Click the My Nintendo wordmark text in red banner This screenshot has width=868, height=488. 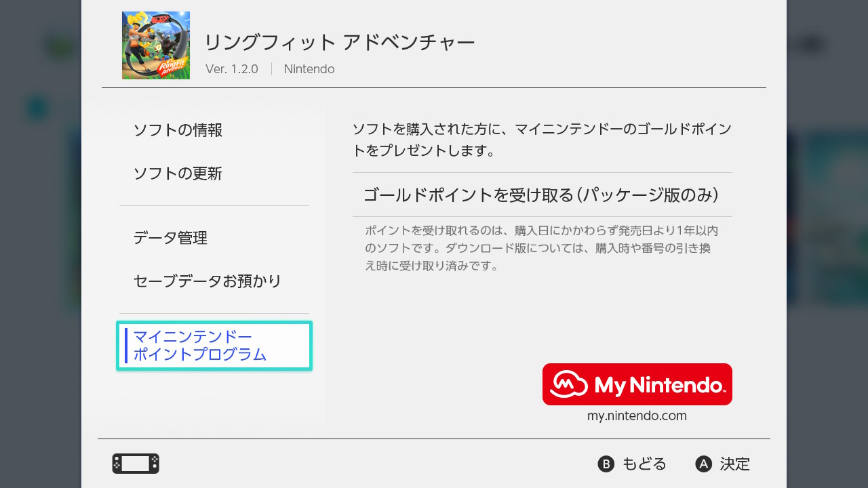point(658,385)
